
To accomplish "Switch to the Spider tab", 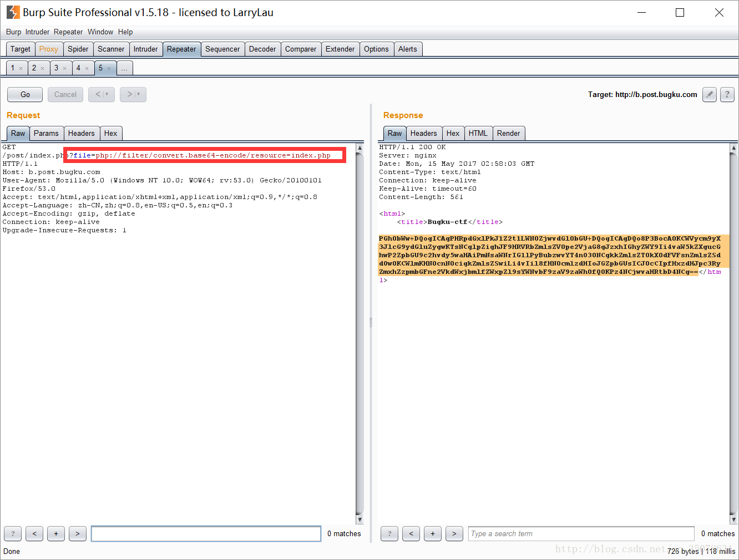I will [x=78, y=49].
